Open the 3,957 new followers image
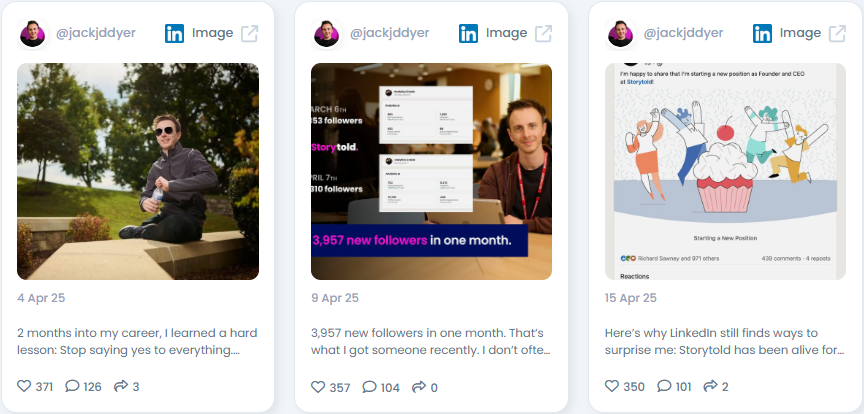Screen dimensions: 864x414 [x=431, y=171]
